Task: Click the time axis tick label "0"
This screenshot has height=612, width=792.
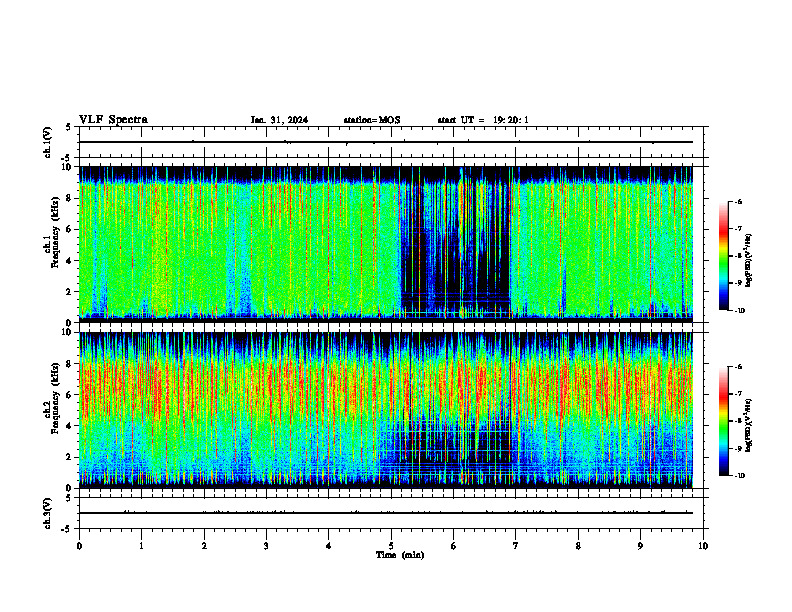Action: 79,546
